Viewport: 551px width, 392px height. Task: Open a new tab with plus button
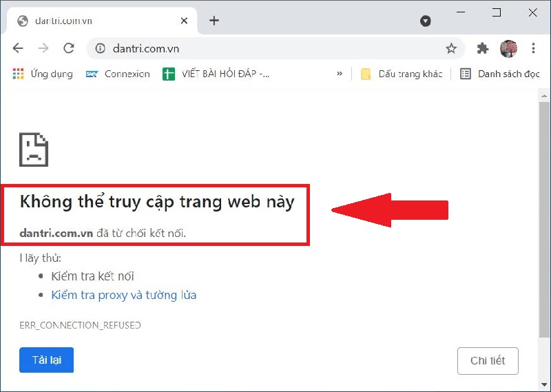tap(214, 21)
